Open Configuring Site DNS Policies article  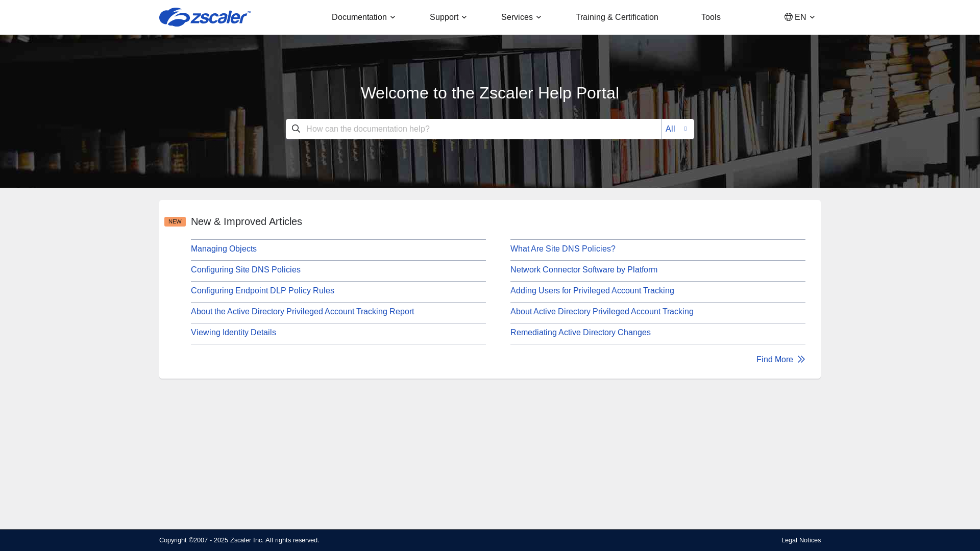coord(246,270)
